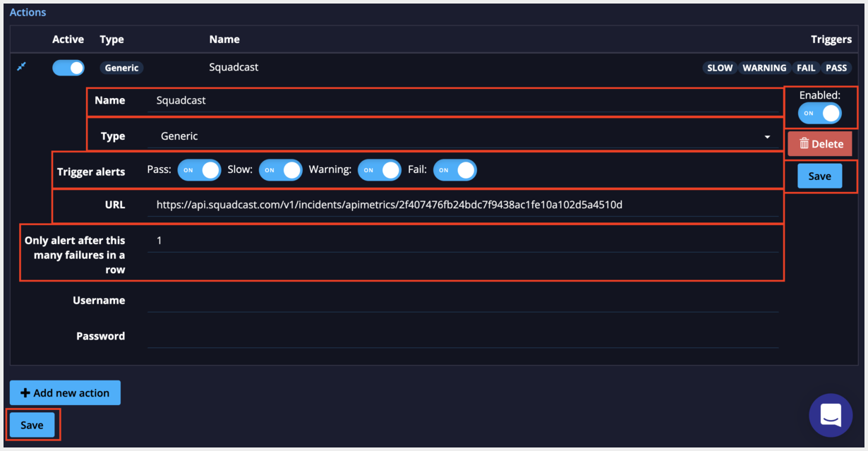Click the FAIL trigger badge
The width and height of the screenshot is (868, 451).
point(806,68)
